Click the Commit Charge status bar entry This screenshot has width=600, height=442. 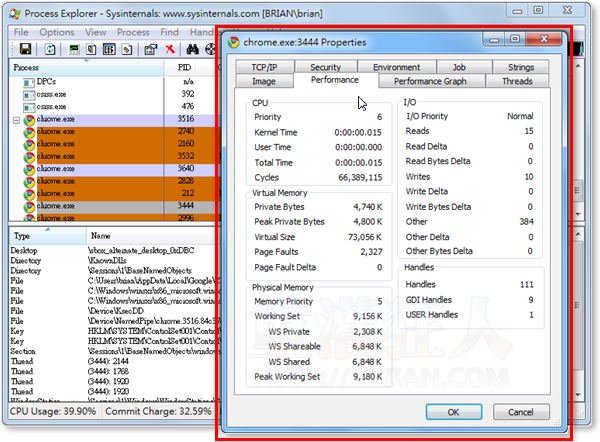tap(158, 412)
